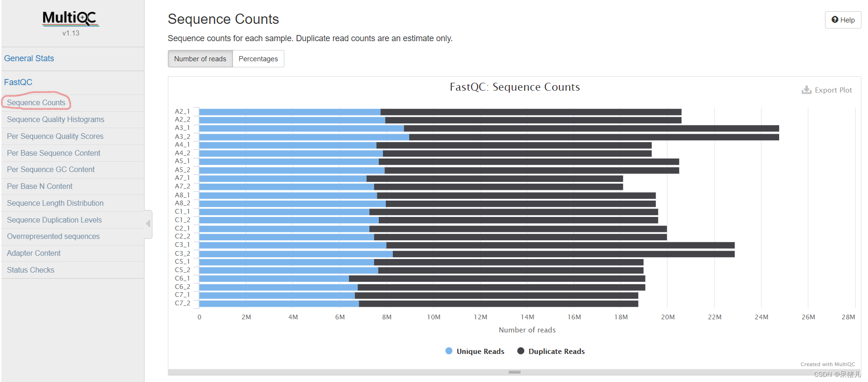Click the duplicate-reads bar for C7_2
Image resolution: width=868 pixels, height=382 pixels.
click(x=499, y=304)
